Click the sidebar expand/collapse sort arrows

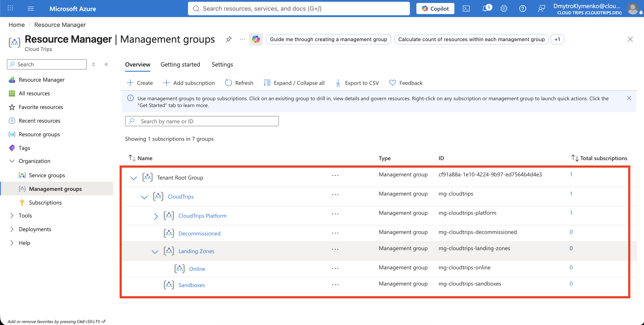[x=94, y=64]
